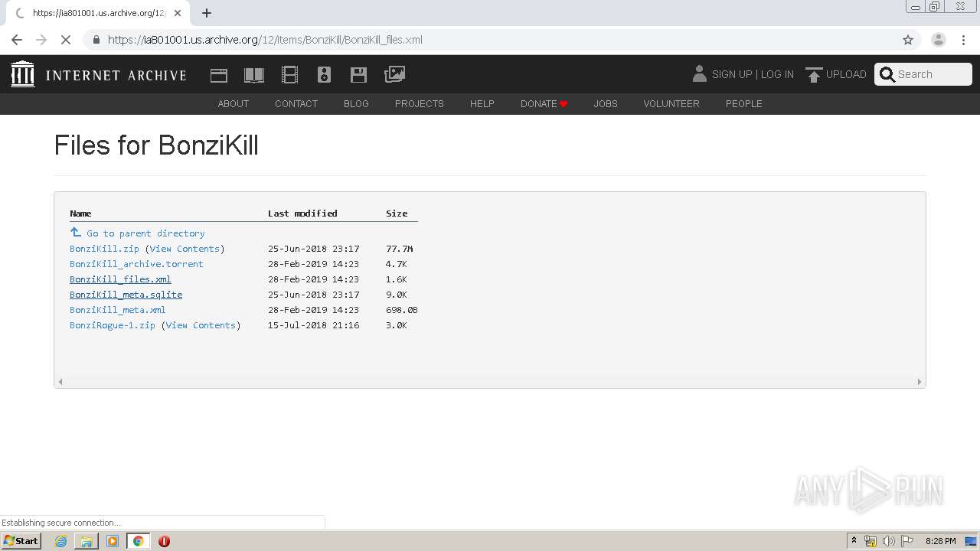This screenshot has height=551, width=980.
Task: Open BonziKill_archive.torrent link
Action: [x=136, y=264]
